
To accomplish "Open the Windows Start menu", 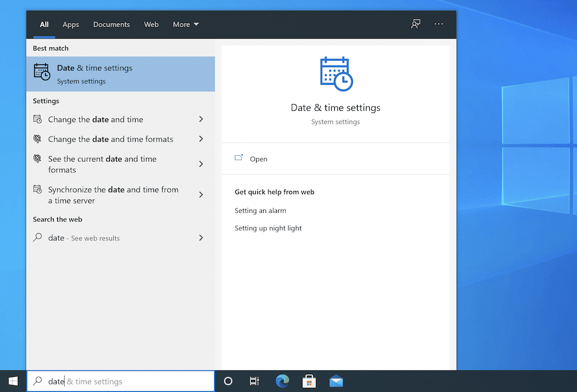I will click(x=12, y=381).
